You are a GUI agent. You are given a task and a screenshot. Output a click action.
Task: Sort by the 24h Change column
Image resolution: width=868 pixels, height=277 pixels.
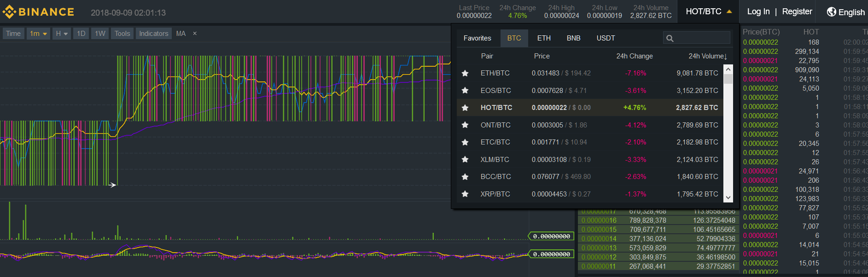[635, 56]
